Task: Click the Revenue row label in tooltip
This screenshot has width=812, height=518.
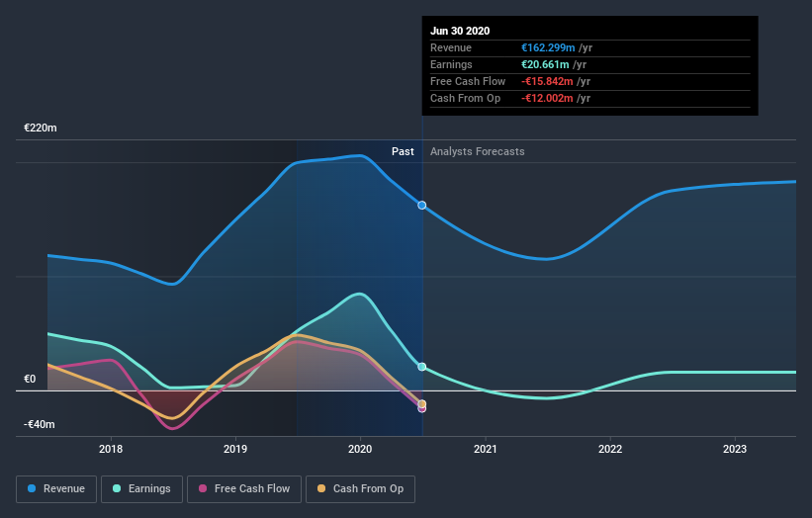Action: click(451, 47)
